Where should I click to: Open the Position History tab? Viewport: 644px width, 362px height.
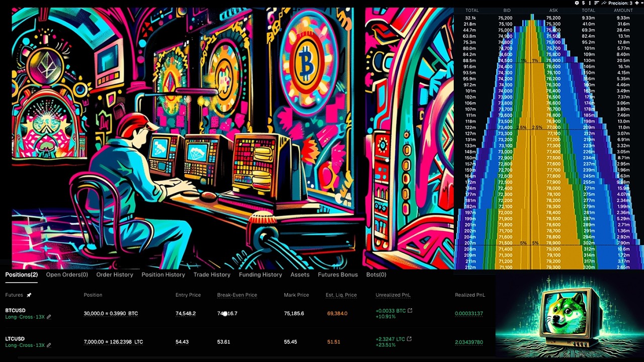point(164,275)
